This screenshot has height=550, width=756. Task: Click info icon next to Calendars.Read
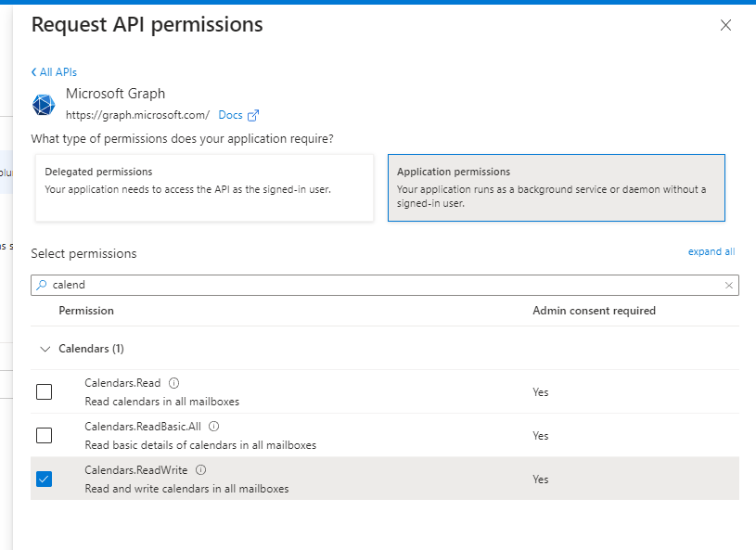pyautogui.click(x=173, y=383)
